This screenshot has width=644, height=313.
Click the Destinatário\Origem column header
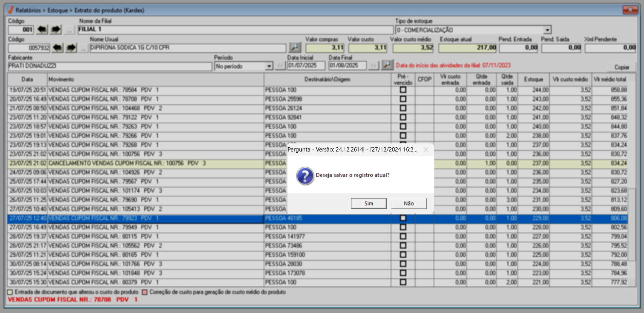coord(328,79)
